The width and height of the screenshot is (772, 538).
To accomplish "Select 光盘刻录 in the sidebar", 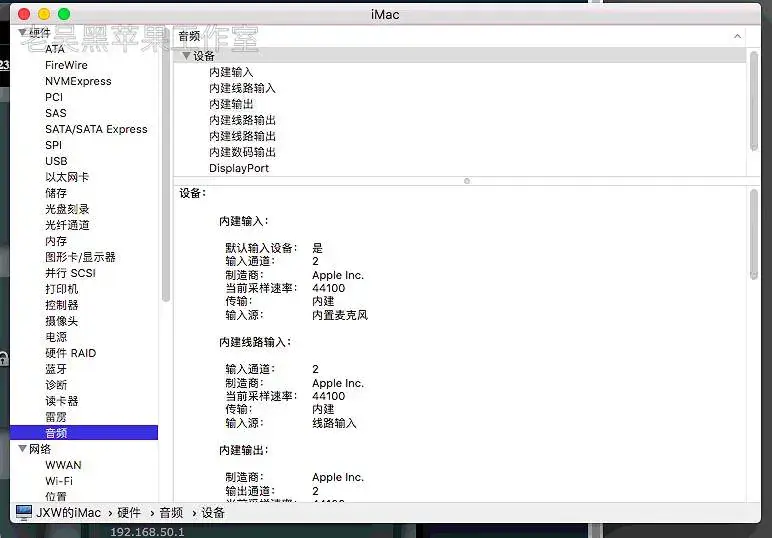I will point(67,209).
